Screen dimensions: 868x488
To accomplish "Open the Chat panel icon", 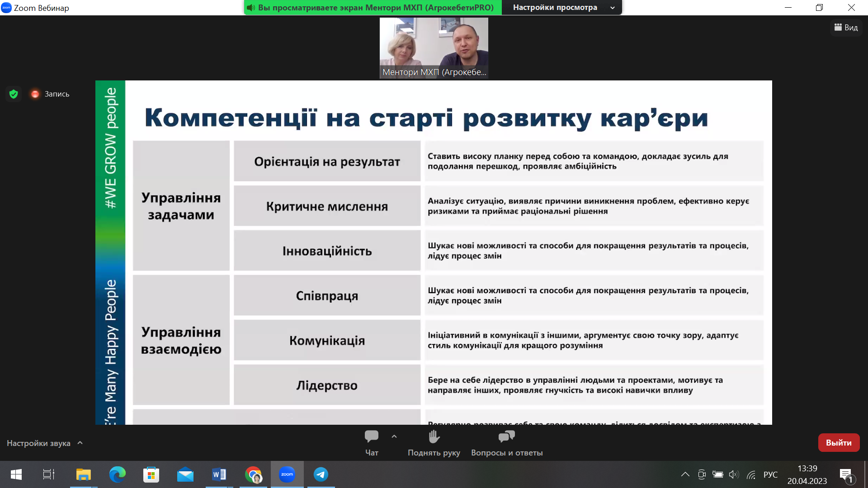I will 371,437.
